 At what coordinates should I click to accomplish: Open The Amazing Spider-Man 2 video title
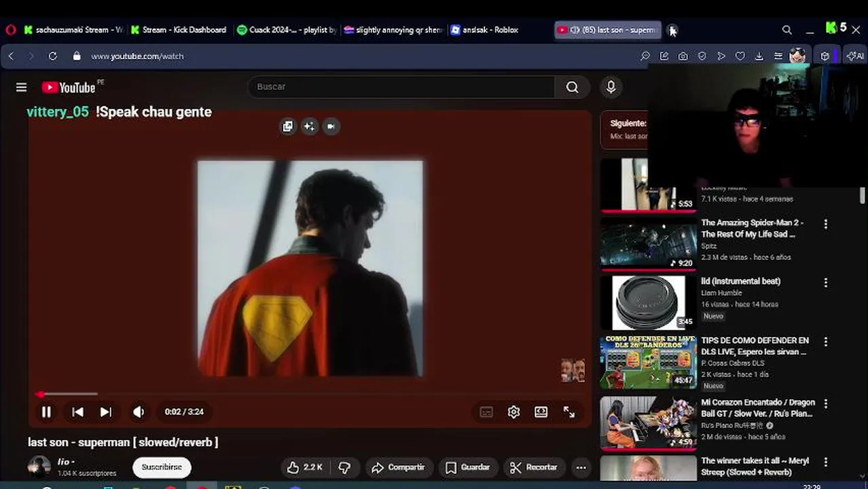(x=752, y=228)
